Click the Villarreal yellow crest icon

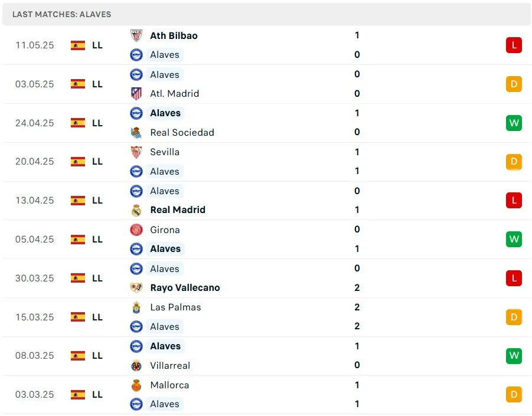[x=136, y=365]
